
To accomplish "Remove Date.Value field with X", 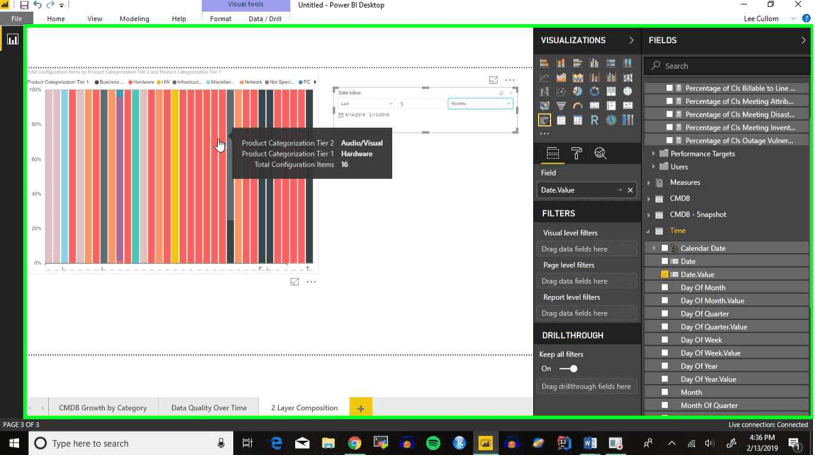I will pos(630,190).
